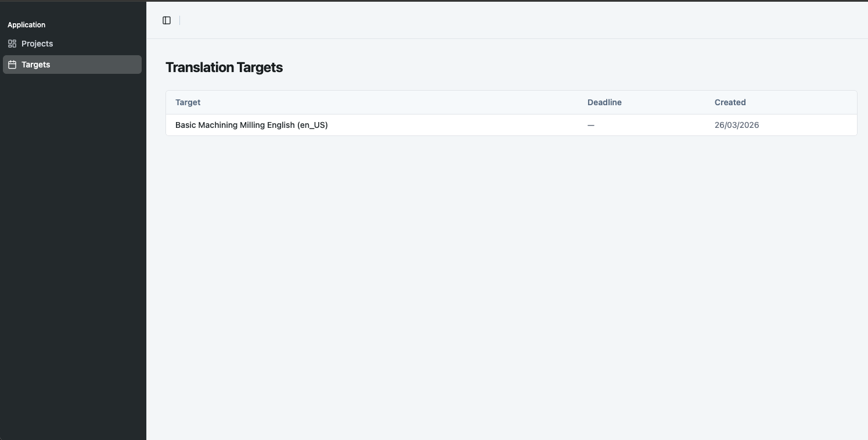This screenshot has height=440, width=868.
Task: Click the blank top header bar
Action: (523, 20)
